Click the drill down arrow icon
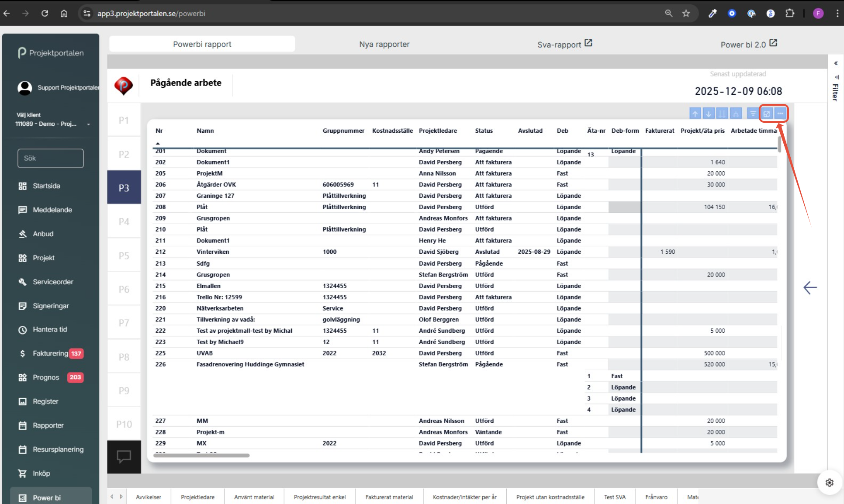This screenshot has height=504, width=844. pos(708,114)
